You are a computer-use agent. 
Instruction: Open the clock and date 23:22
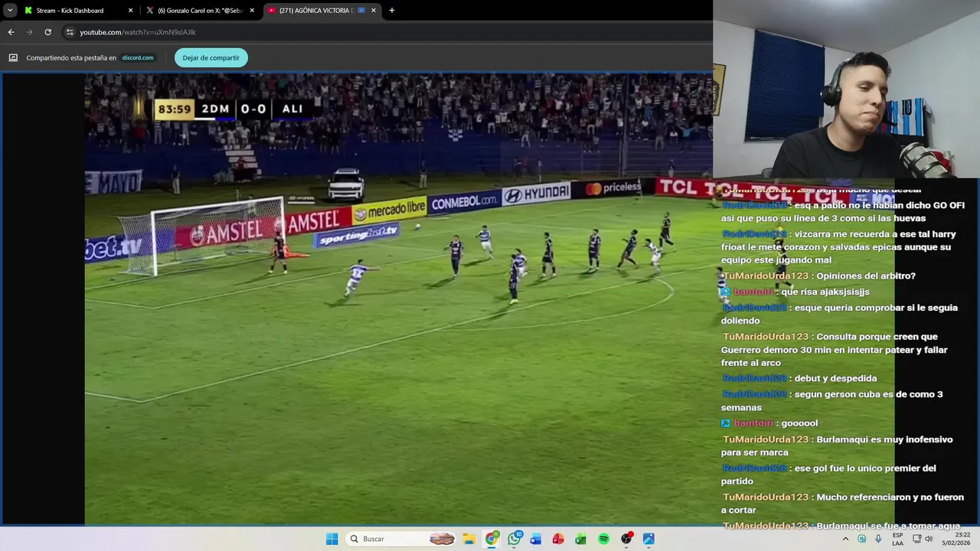[x=955, y=539]
